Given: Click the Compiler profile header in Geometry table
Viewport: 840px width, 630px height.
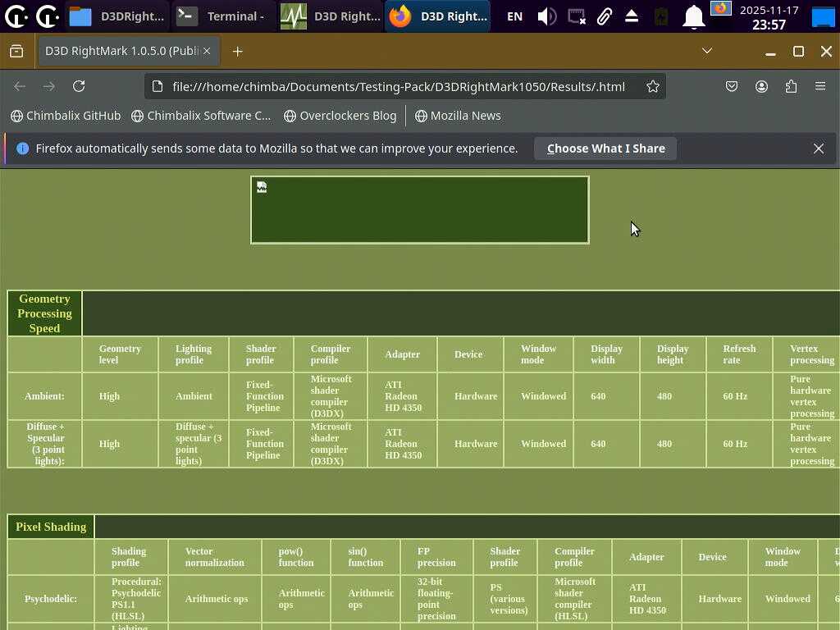Looking at the screenshot, I should [330, 354].
